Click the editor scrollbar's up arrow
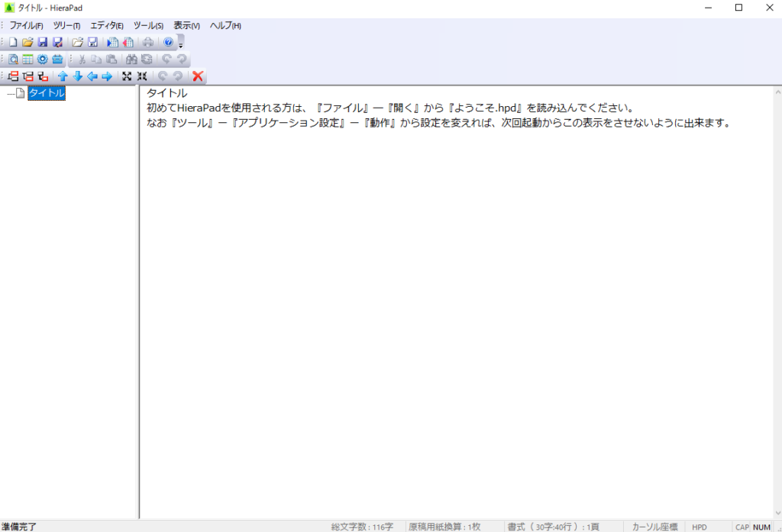The image size is (782, 532). click(777, 92)
